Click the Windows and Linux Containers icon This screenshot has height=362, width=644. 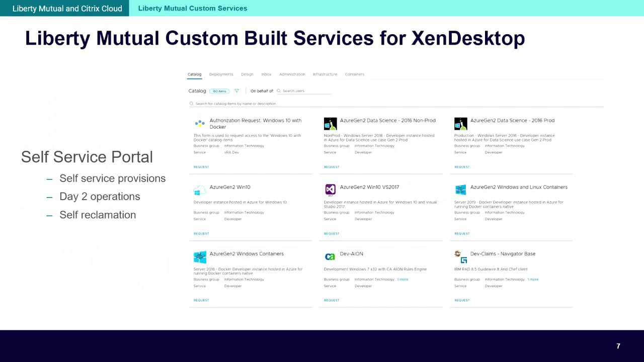460,190
